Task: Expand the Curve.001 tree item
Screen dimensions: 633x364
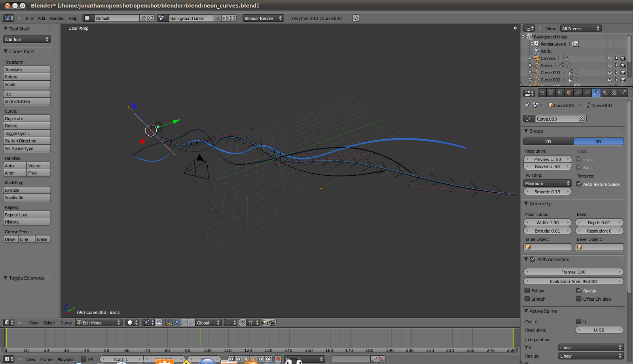Action: click(530, 73)
